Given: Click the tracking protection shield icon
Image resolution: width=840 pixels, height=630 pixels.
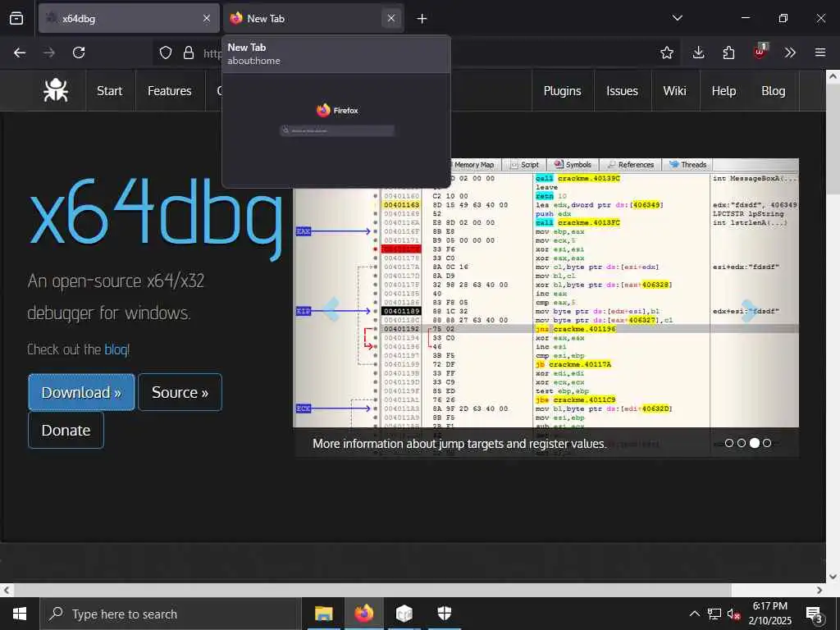Looking at the screenshot, I should (166, 52).
